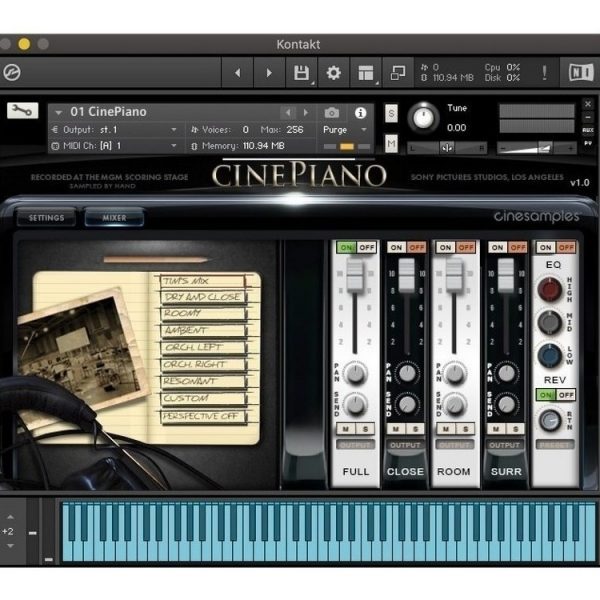600x600 pixels.
Task: Click the NI logo icon
Action: [580, 72]
